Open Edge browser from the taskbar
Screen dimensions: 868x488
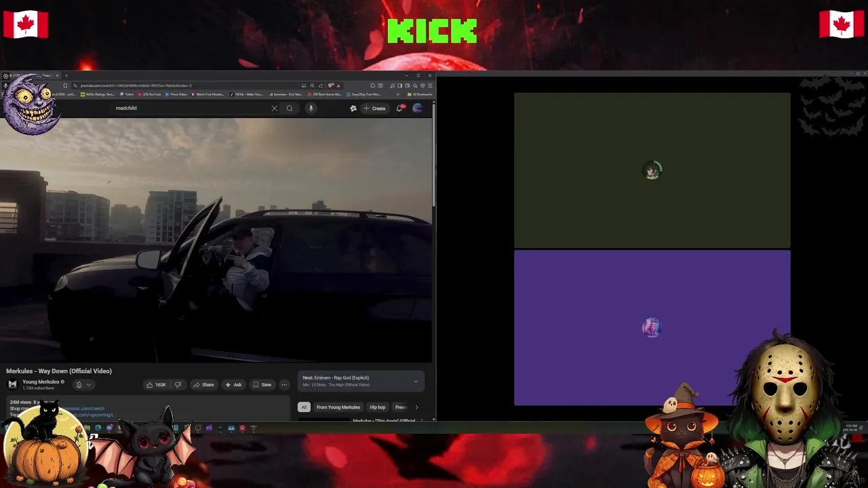(x=98, y=428)
